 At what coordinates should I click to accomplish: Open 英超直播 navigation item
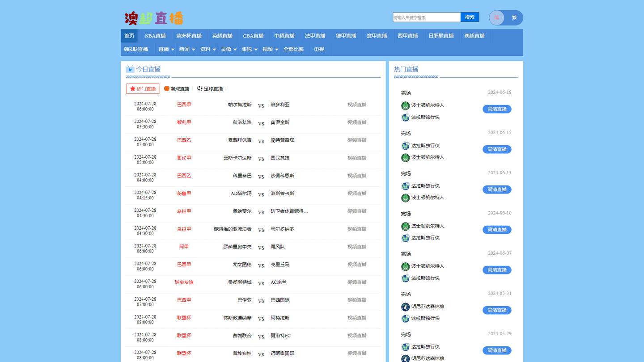tap(222, 36)
